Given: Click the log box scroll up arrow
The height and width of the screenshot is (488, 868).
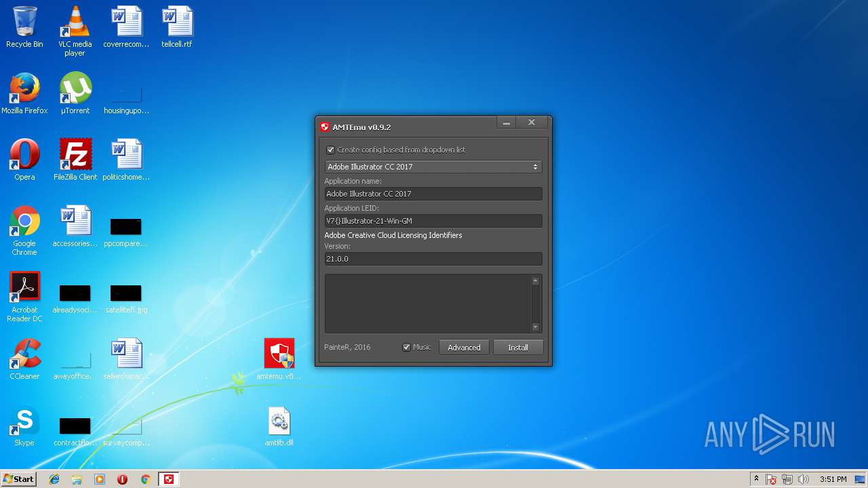Looking at the screenshot, I should tap(536, 280).
